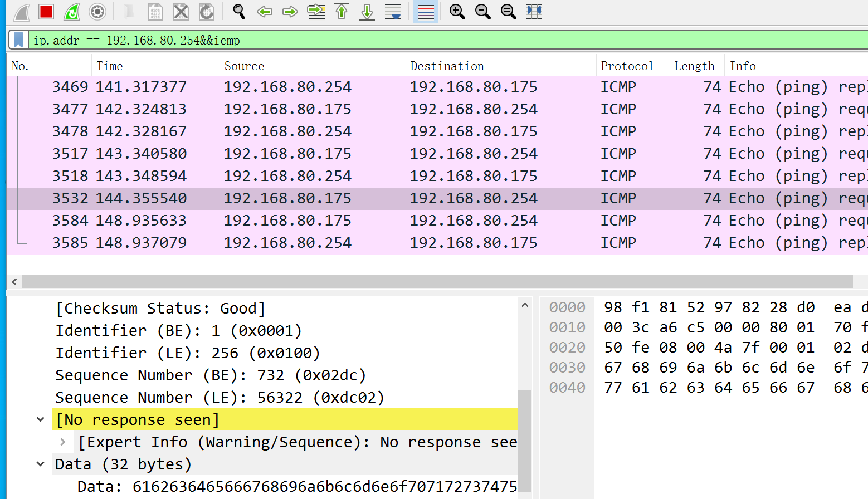
Task: Toggle auto-scroll during live capture
Action: point(393,12)
